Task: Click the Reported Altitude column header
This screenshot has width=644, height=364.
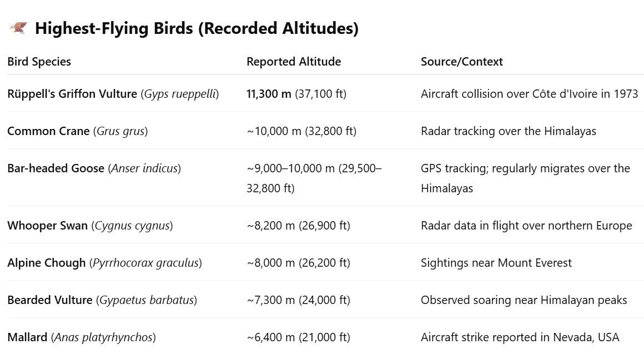Action: 294,62
